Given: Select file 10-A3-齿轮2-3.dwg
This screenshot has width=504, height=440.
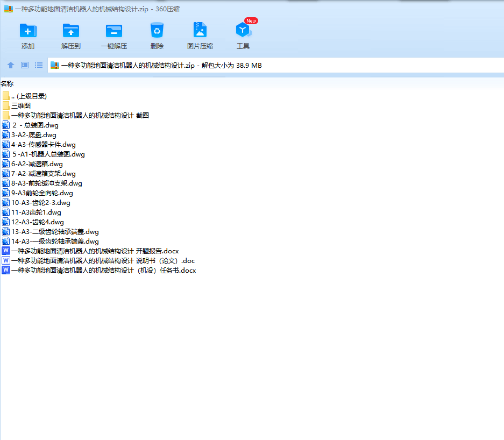Looking at the screenshot, I should click(41, 202).
